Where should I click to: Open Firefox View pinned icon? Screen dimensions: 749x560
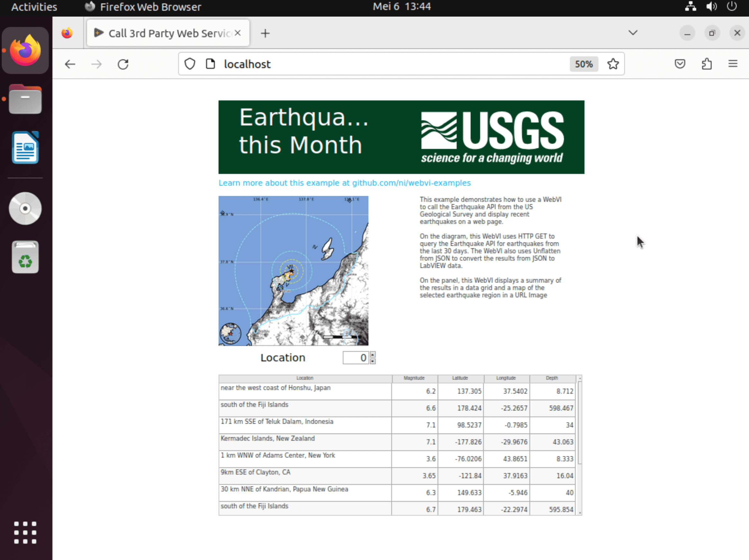point(67,33)
